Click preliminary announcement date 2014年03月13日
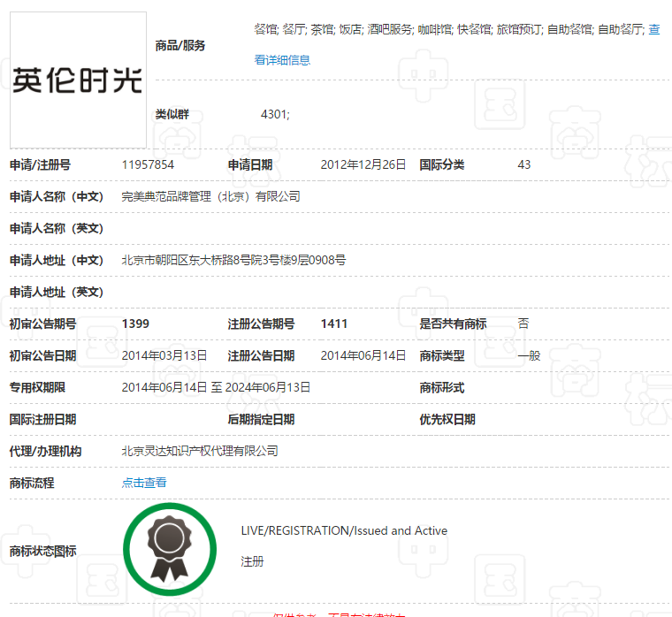This screenshot has width=672, height=617. (164, 355)
